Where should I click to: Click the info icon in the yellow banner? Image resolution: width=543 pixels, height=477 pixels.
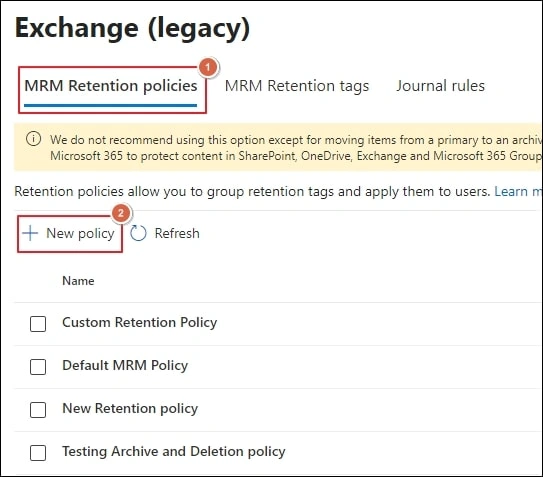click(34, 139)
